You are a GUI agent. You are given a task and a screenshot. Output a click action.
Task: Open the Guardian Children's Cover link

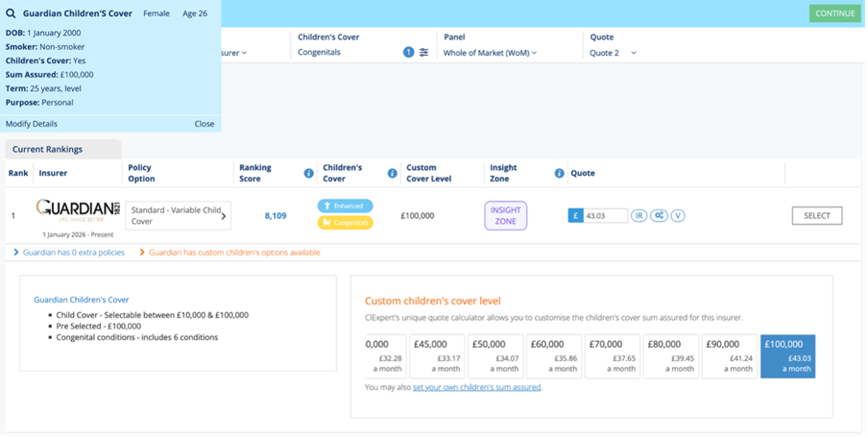click(x=82, y=300)
